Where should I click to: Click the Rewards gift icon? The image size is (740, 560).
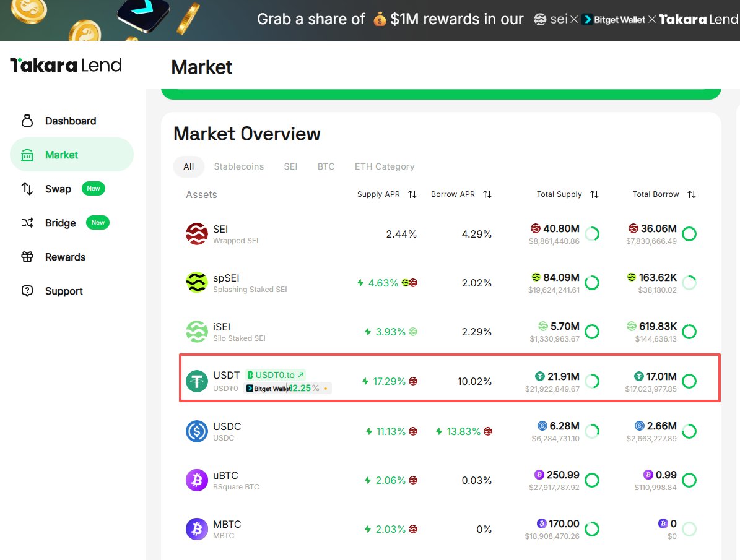(x=27, y=257)
